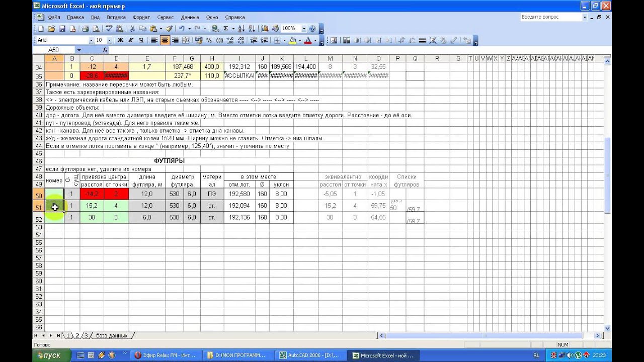Click the cell containing 192,580
This screenshot has width=644, height=362.
239,194
